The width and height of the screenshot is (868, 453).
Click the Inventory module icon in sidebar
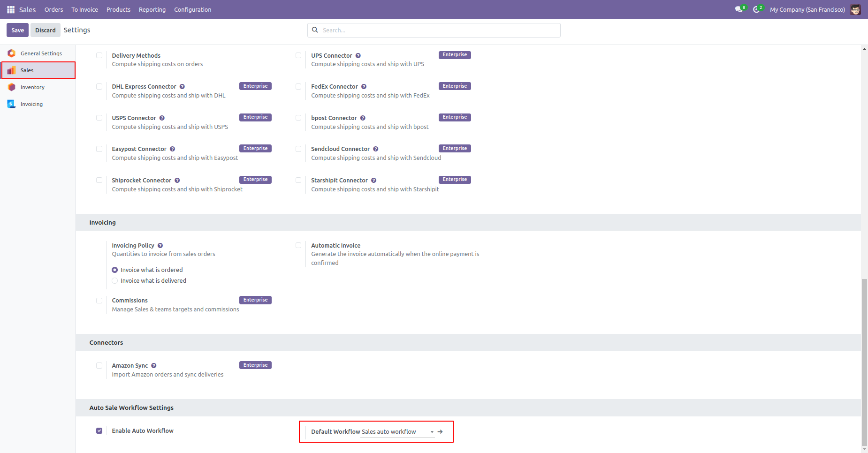coord(12,87)
